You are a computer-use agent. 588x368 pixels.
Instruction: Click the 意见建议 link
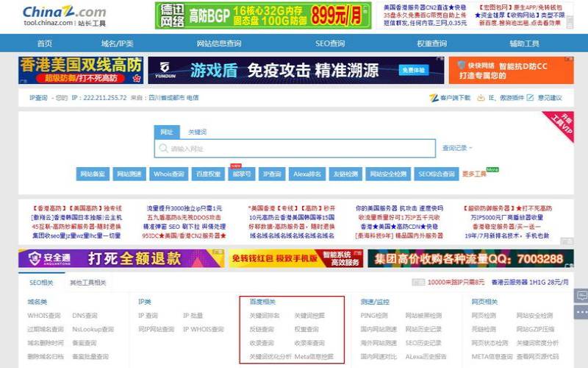[x=550, y=98]
